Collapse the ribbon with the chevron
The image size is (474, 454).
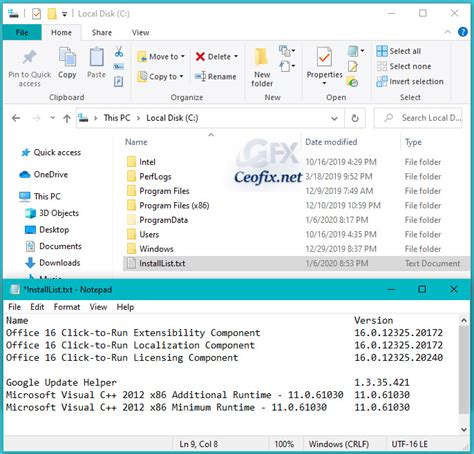point(448,32)
